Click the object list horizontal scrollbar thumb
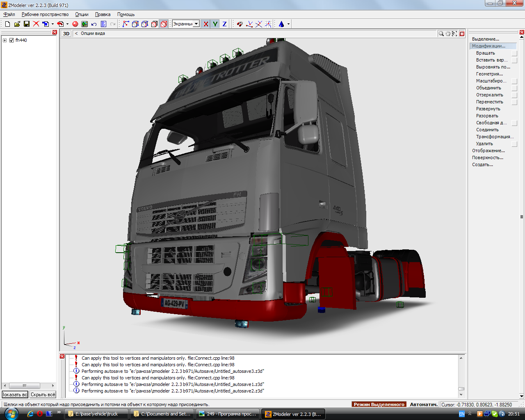The height and width of the screenshot is (420, 525). click(x=25, y=386)
